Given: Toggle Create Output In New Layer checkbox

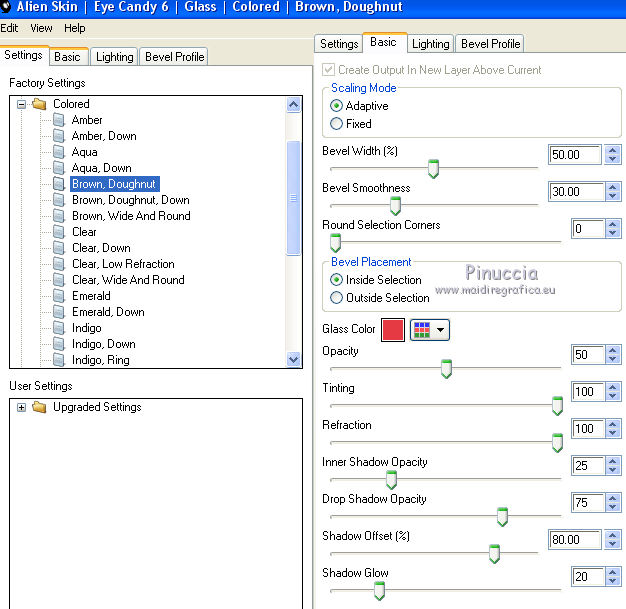Looking at the screenshot, I should [x=328, y=69].
